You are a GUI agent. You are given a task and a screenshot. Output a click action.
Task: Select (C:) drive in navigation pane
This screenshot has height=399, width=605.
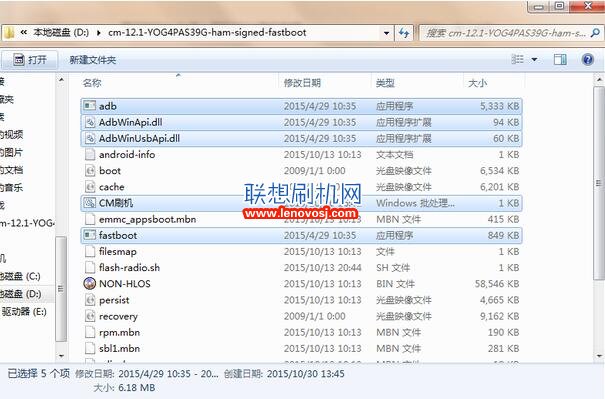click(20, 276)
